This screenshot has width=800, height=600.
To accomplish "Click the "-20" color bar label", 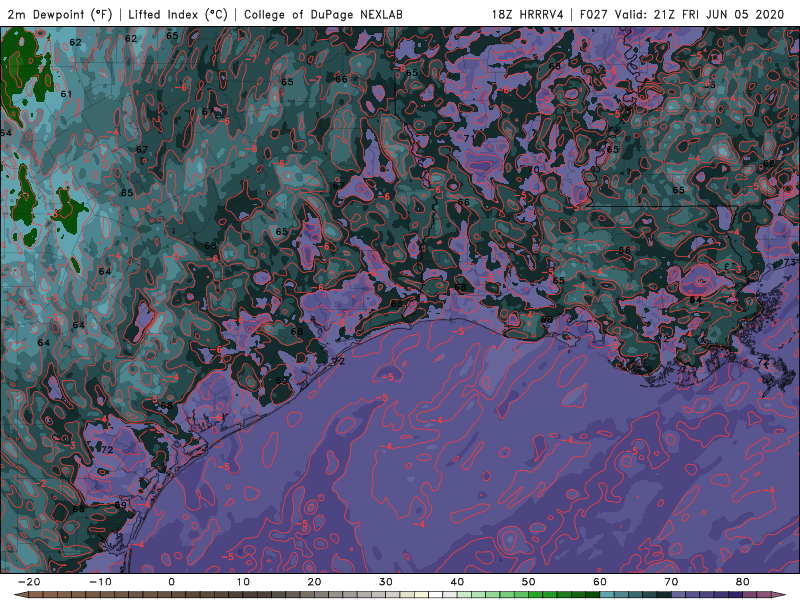I will click(29, 582).
